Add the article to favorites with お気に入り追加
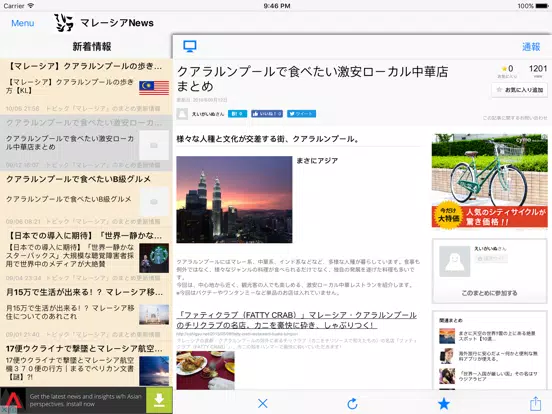This screenshot has height=414, width=552. coord(520,90)
